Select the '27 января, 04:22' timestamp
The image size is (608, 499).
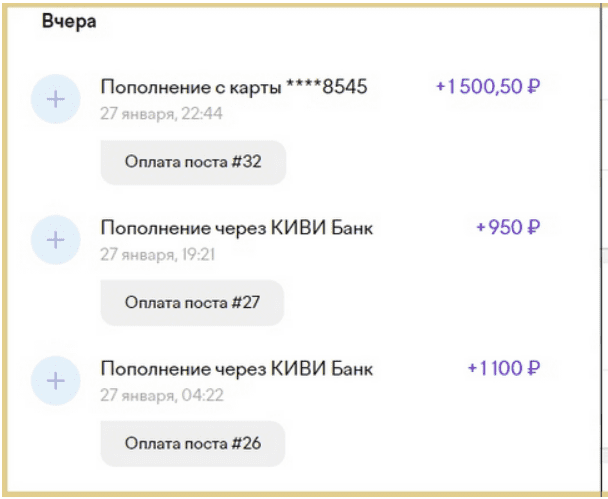(161, 395)
